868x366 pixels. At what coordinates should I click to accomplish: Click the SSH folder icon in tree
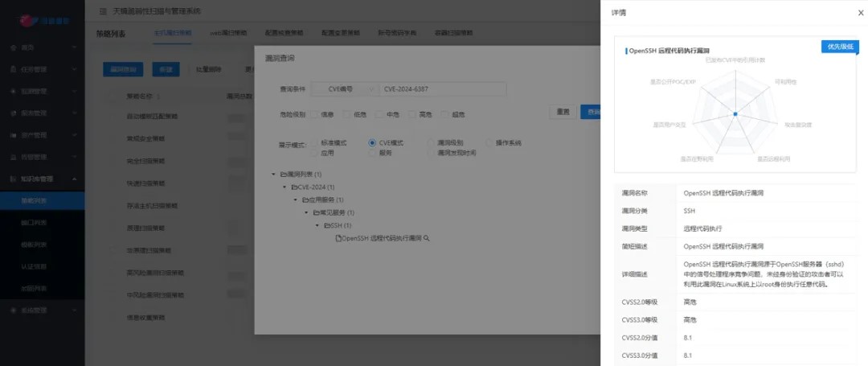[326, 225]
